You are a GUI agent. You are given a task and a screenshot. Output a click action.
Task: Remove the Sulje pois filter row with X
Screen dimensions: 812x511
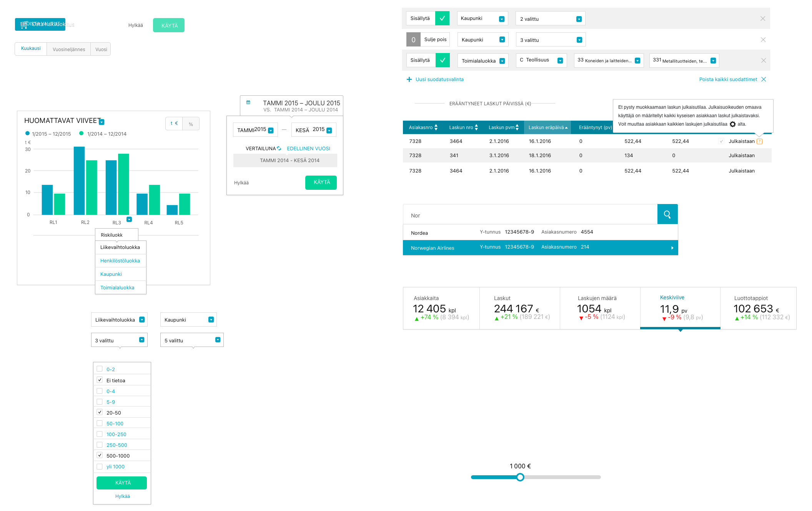pos(763,40)
